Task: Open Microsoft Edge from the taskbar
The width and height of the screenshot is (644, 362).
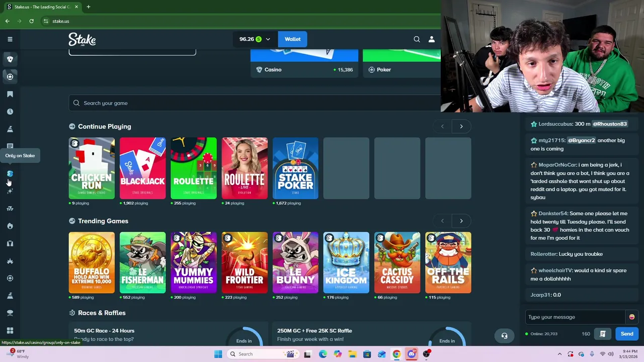Action: click(x=323, y=354)
